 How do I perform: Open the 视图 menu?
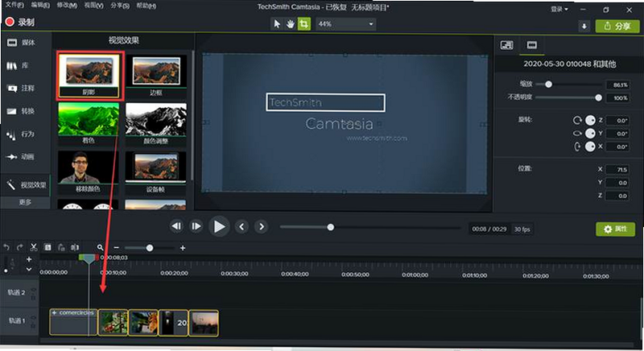tap(93, 5)
